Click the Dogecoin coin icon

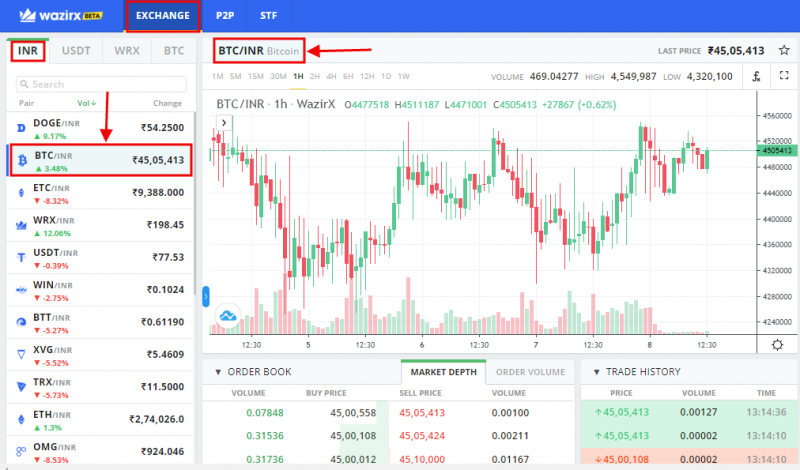coord(21,128)
